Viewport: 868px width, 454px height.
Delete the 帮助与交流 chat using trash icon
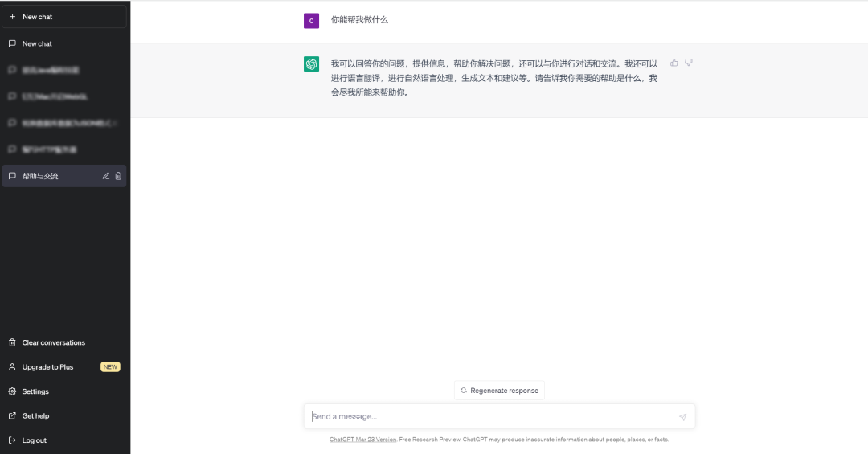[x=118, y=176]
